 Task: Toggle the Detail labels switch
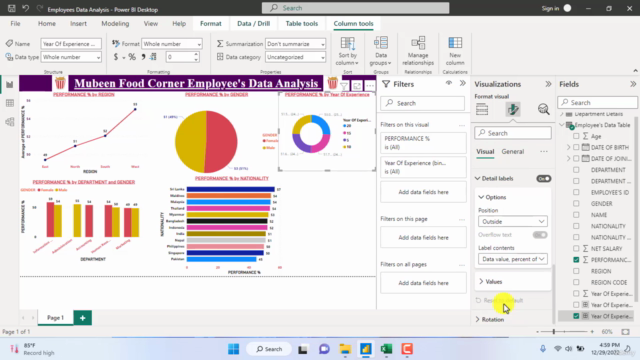(x=544, y=179)
